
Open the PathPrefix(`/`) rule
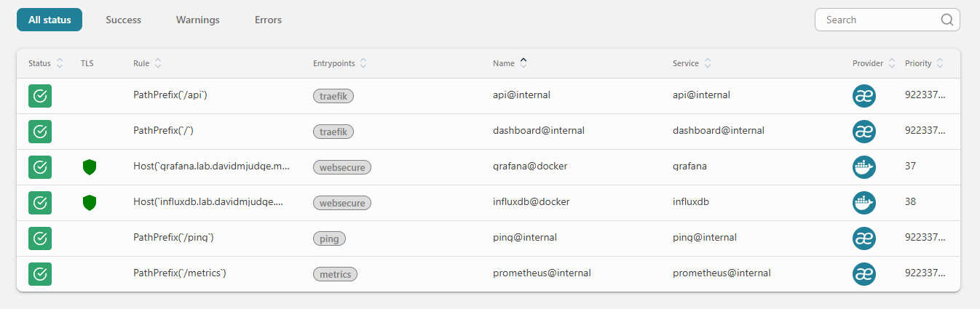[163, 130]
